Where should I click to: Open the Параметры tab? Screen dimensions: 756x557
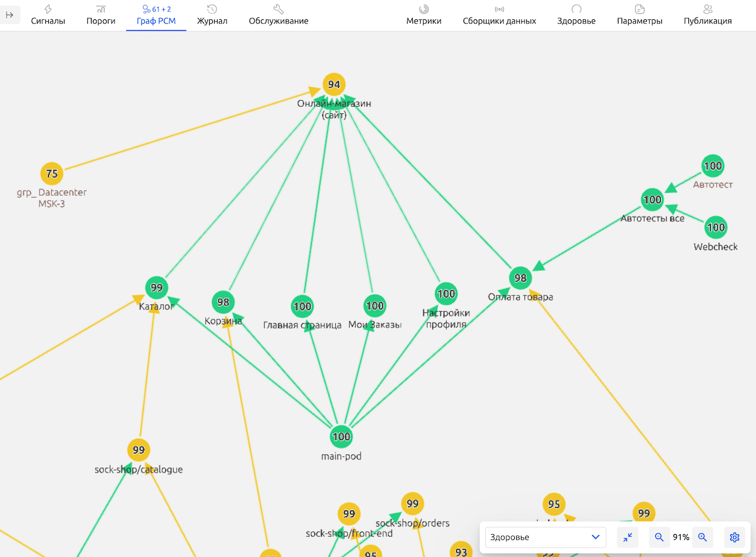coord(640,15)
